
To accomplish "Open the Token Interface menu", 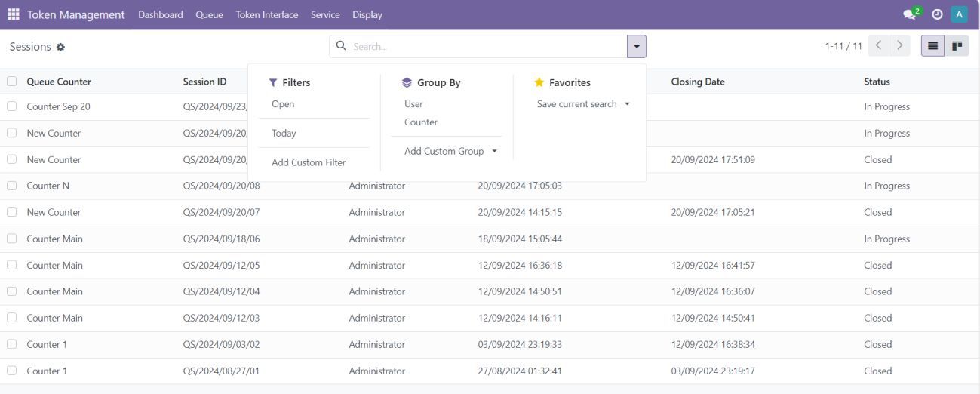I will tap(266, 14).
